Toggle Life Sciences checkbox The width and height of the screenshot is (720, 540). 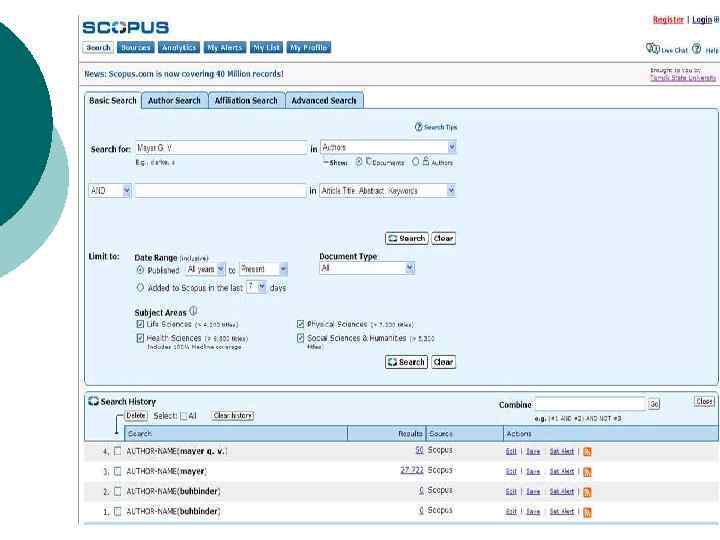[x=140, y=324]
